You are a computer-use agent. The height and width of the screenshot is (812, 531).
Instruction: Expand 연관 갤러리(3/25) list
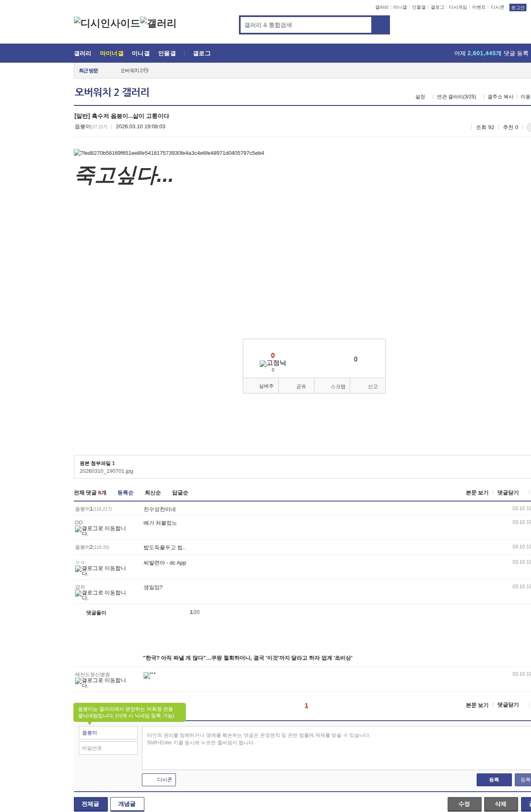coord(456,97)
